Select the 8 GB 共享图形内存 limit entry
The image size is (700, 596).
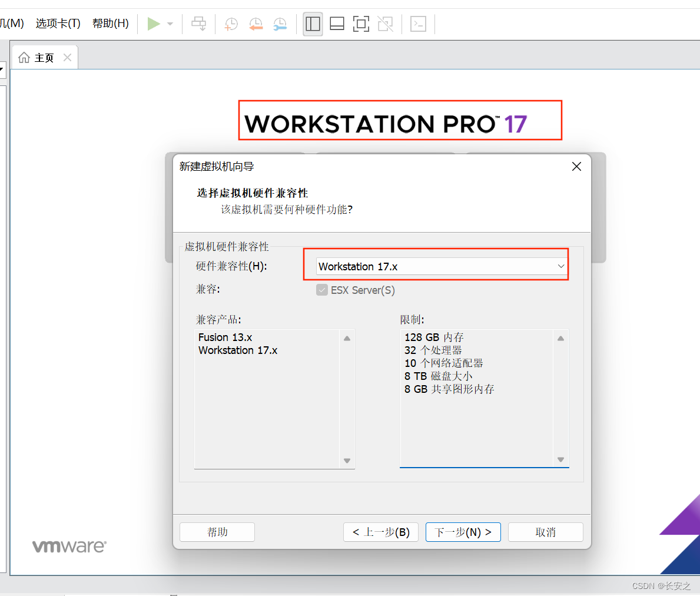449,389
